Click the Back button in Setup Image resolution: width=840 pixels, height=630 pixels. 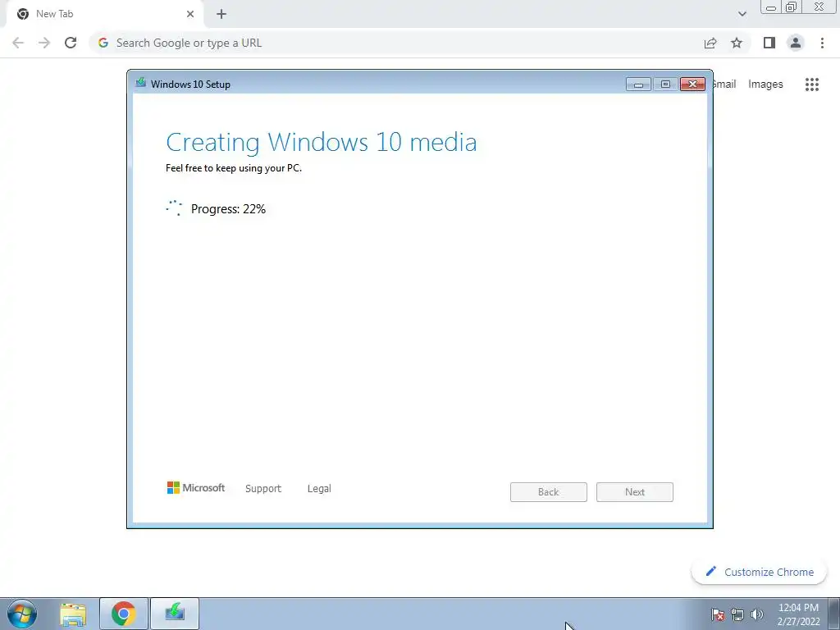tap(549, 492)
